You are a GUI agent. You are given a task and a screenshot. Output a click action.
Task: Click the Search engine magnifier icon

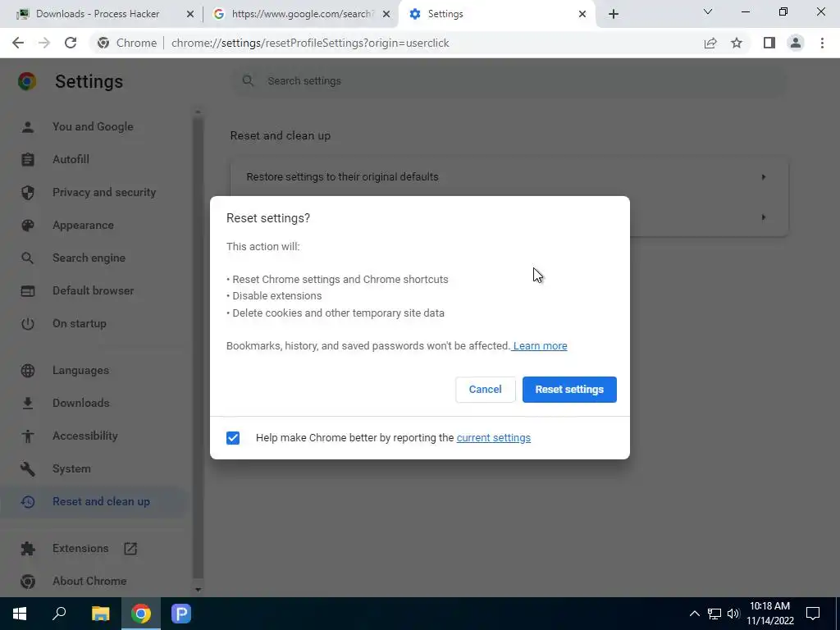(x=28, y=258)
